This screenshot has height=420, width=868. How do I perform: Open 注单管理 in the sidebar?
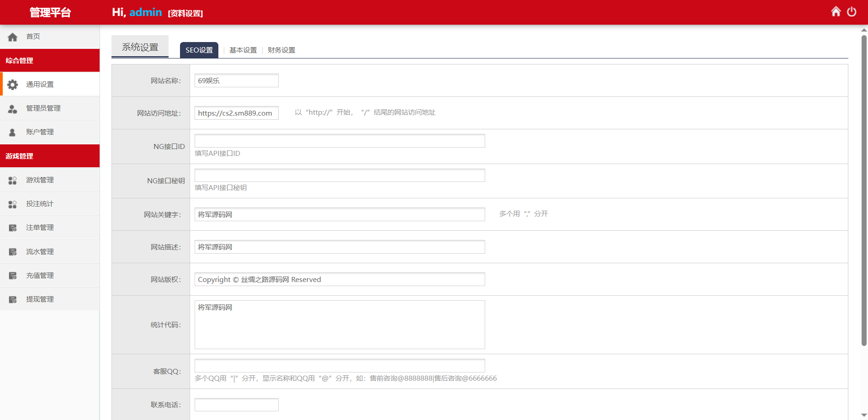(x=40, y=228)
